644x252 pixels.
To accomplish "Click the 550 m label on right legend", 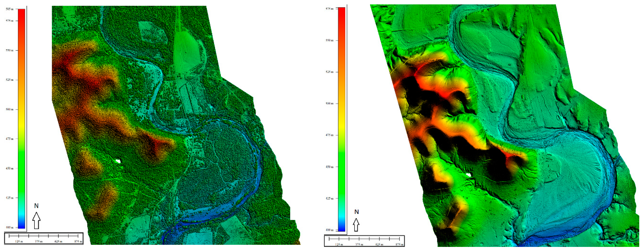I will (329, 40).
